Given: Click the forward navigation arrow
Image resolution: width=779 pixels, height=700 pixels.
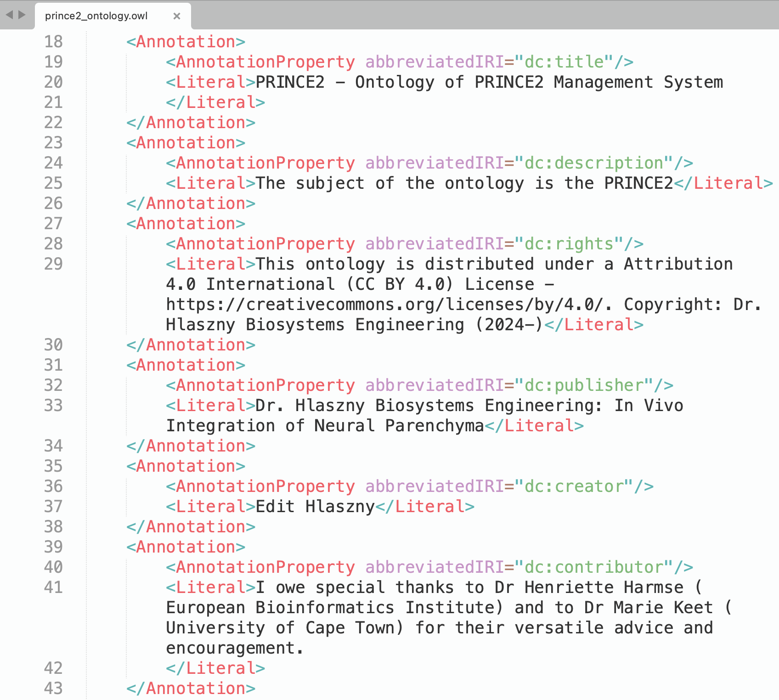Looking at the screenshot, I should click(x=22, y=15).
